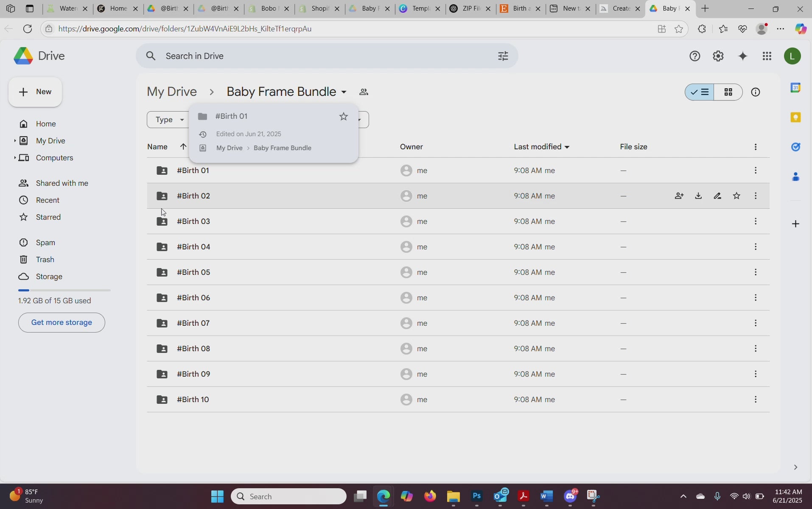Open browser extensions icon

point(702,29)
